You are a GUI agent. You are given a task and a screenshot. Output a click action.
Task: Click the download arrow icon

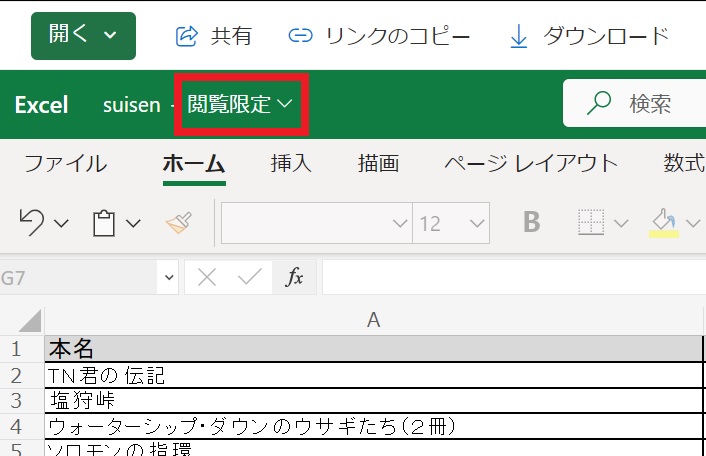(x=519, y=36)
